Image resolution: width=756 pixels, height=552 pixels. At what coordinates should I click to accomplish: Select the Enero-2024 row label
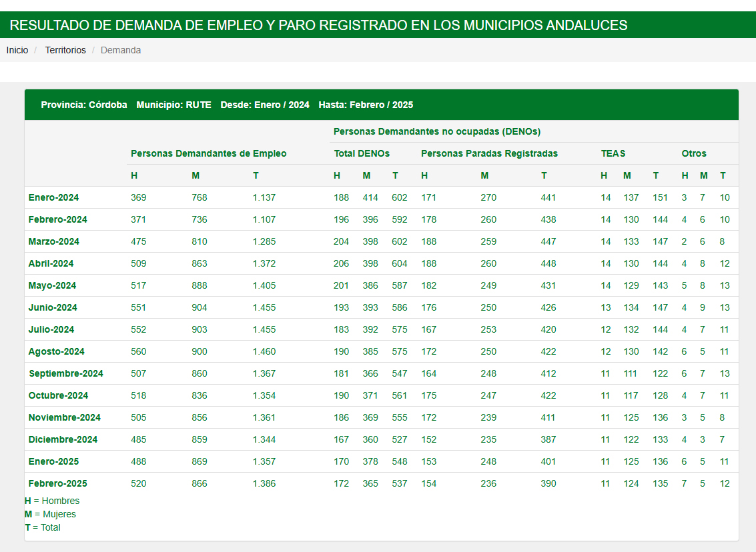click(x=53, y=197)
